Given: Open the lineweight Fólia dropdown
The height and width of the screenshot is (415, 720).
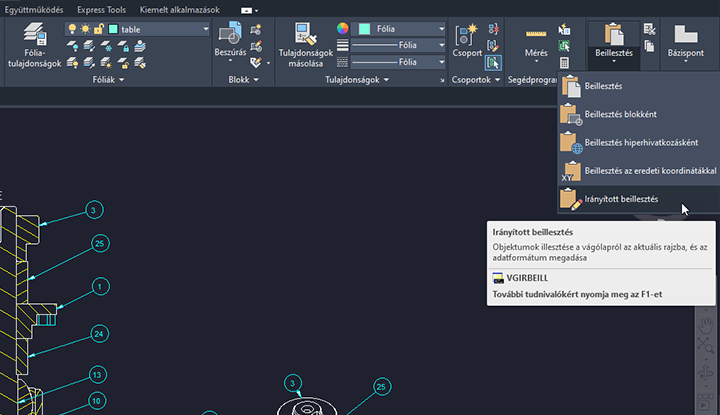Looking at the screenshot, I should point(398,45).
